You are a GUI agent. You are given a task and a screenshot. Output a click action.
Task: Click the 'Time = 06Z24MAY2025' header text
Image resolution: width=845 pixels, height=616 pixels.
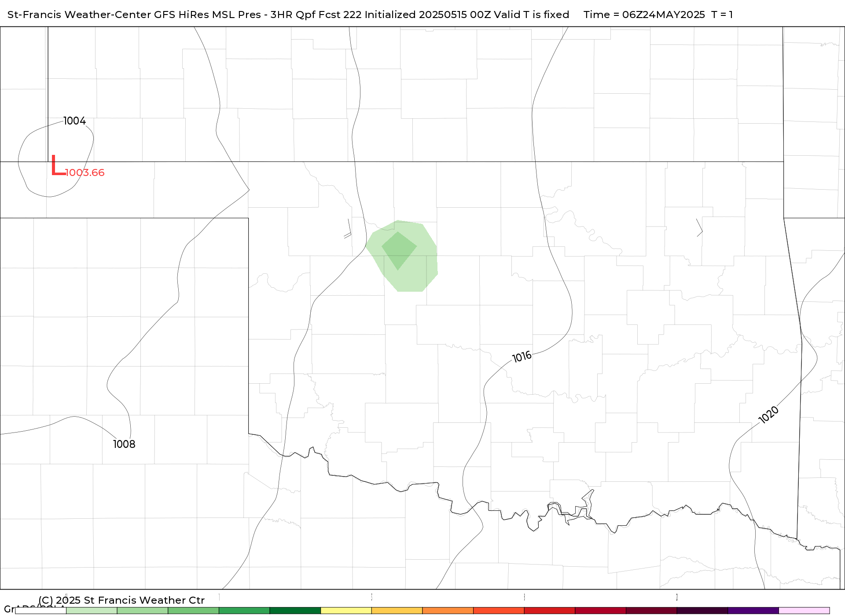point(644,15)
